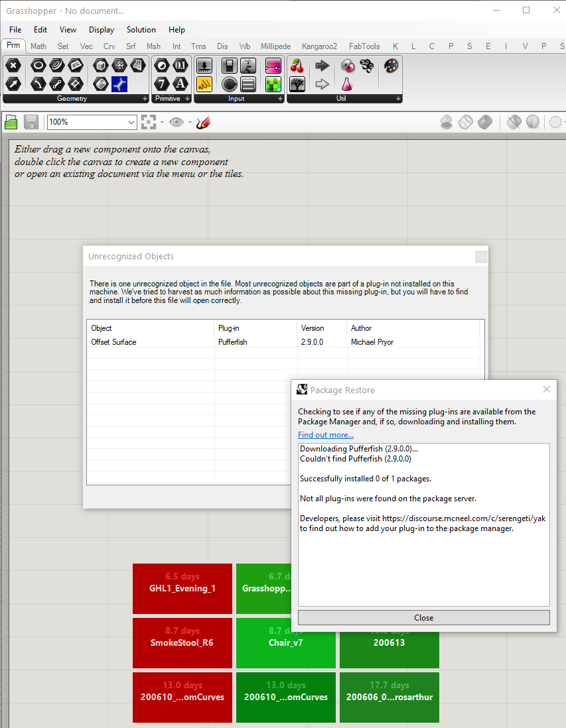Open the dropdown arrow beside Zoom Extents
This screenshot has width=566, height=728.
[x=162, y=123]
